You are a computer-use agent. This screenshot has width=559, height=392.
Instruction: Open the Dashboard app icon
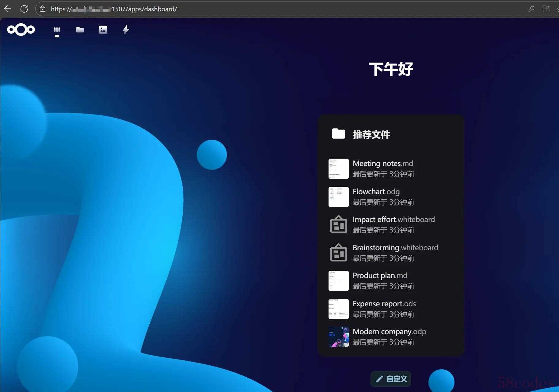tap(57, 30)
